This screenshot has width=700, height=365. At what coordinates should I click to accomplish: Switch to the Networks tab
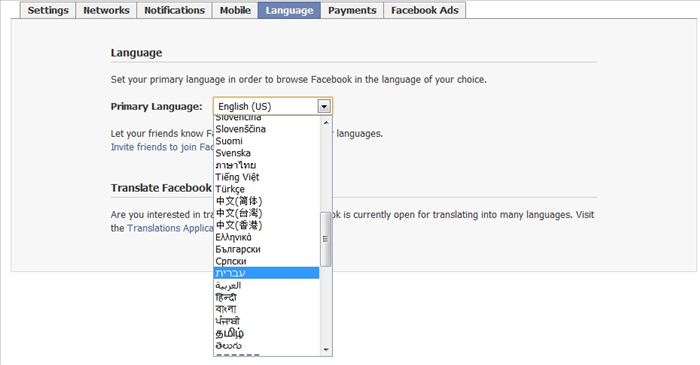coord(106,10)
